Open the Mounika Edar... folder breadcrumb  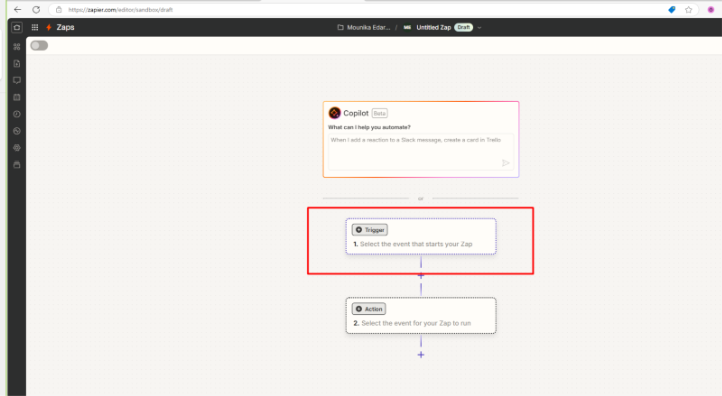tap(364, 27)
